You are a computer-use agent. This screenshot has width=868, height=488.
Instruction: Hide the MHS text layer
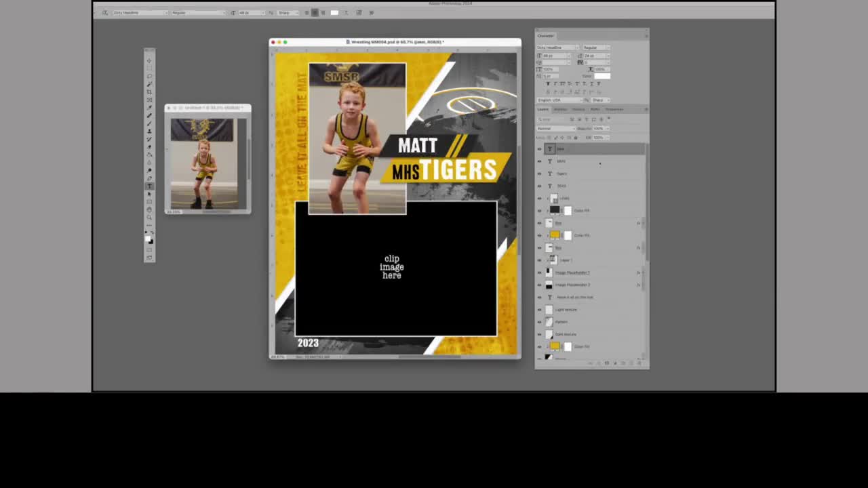point(539,161)
